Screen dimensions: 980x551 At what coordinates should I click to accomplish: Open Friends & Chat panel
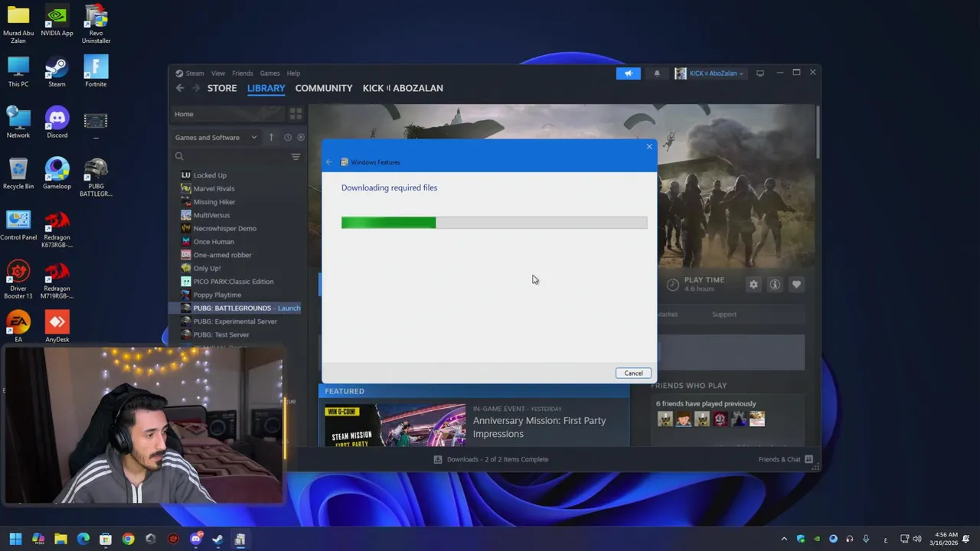[786, 459]
